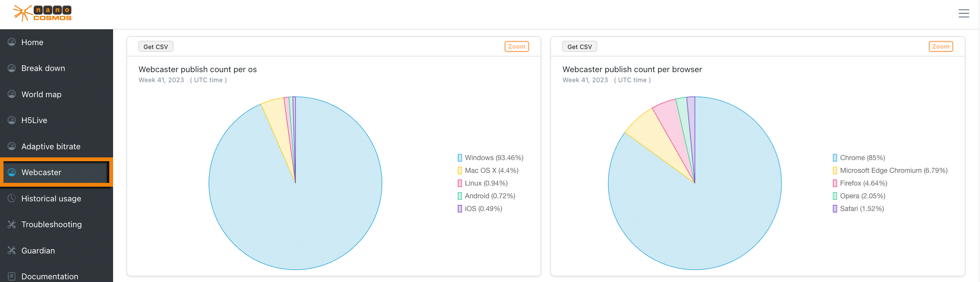Toggle Linux legend swatch
The image size is (980, 282).
click(x=460, y=183)
